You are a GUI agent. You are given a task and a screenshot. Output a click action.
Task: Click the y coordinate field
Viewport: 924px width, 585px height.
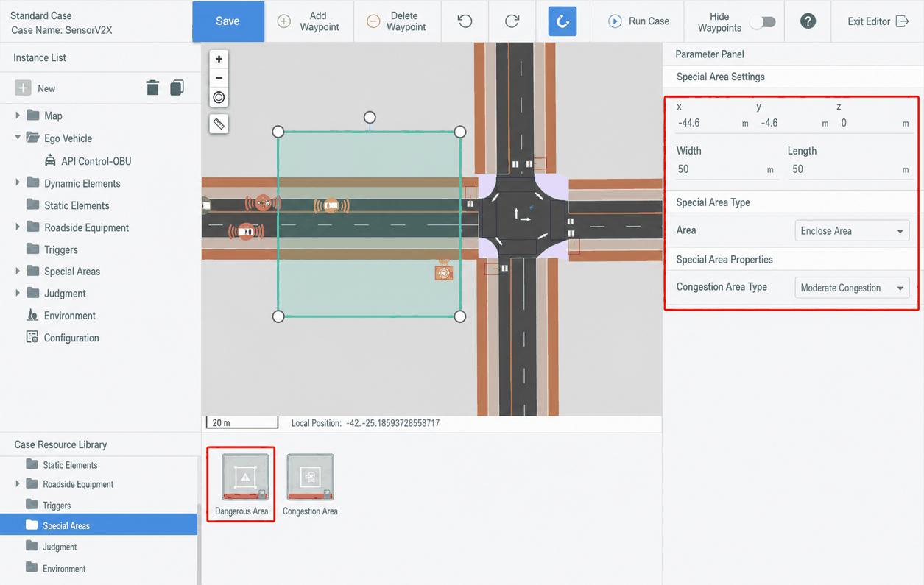(795, 123)
